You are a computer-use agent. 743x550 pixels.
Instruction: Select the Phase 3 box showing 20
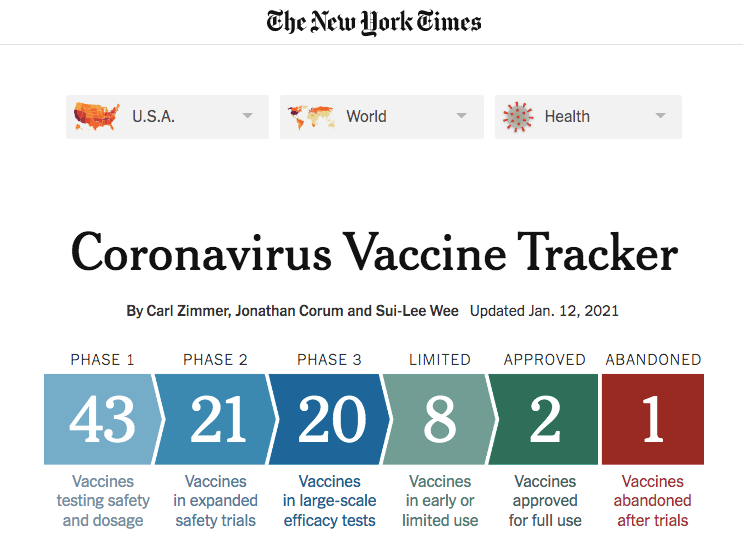[329, 419]
